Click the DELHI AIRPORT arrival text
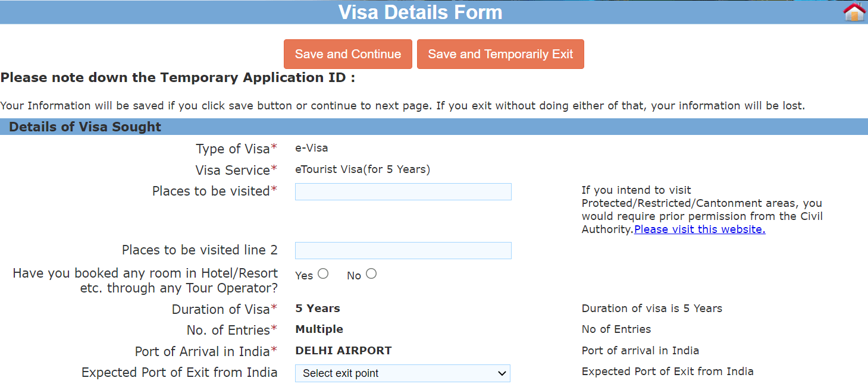The image size is (868, 387). (x=343, y=351)
